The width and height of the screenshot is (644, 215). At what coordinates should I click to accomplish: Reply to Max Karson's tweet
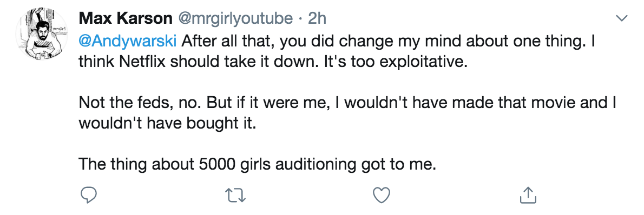pos(88,196)
